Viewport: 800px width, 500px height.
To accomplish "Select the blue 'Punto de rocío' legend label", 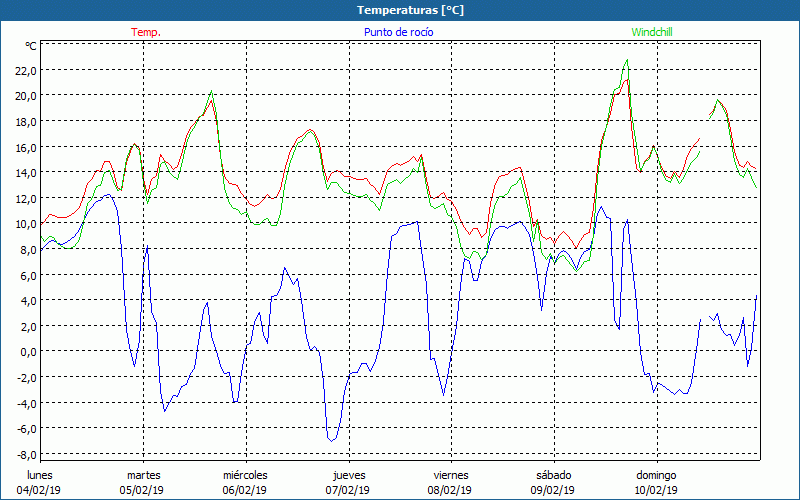I will point(398,32).
